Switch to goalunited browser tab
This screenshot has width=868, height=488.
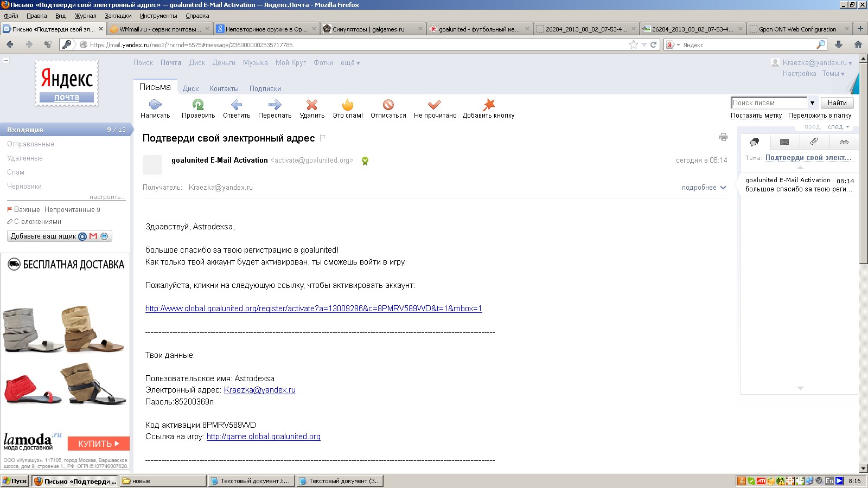(x=478, y=29)
